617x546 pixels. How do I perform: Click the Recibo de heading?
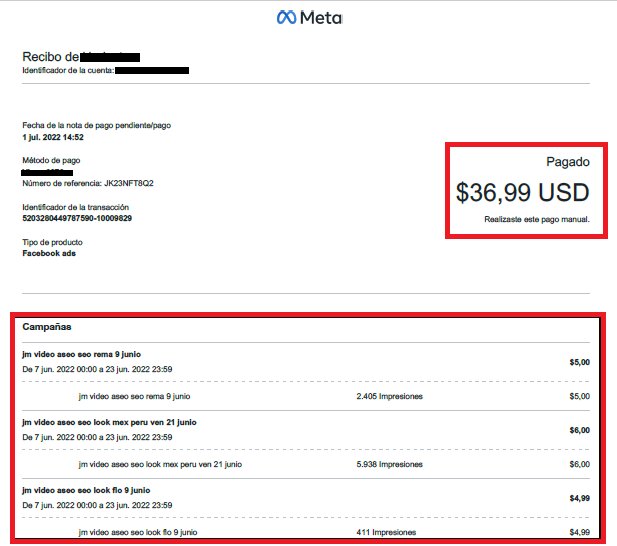tap(51, 57)
